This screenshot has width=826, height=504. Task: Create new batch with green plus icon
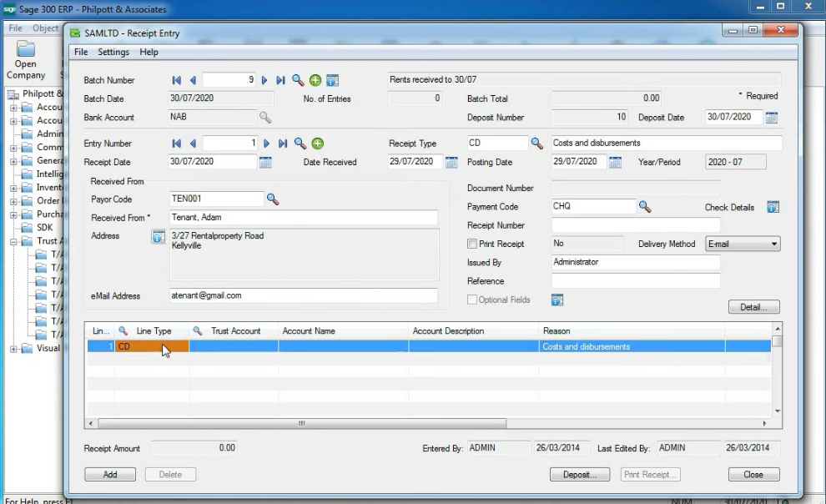[315, 81]
